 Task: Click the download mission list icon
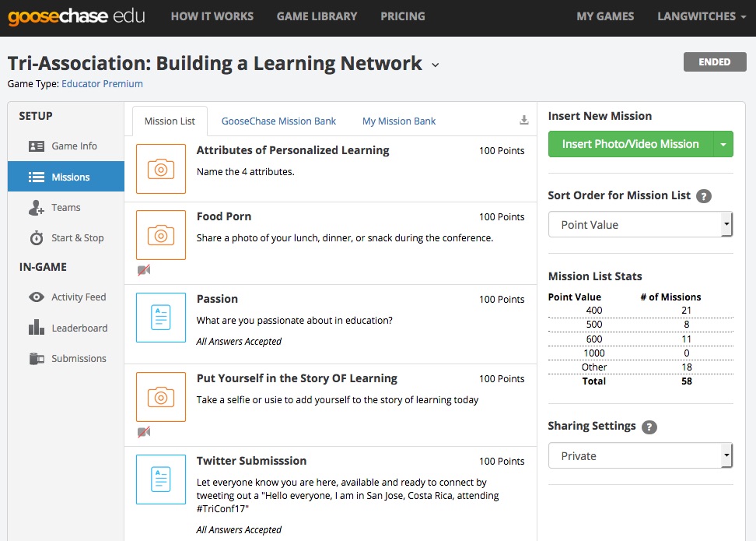click(x=524, y=120)
